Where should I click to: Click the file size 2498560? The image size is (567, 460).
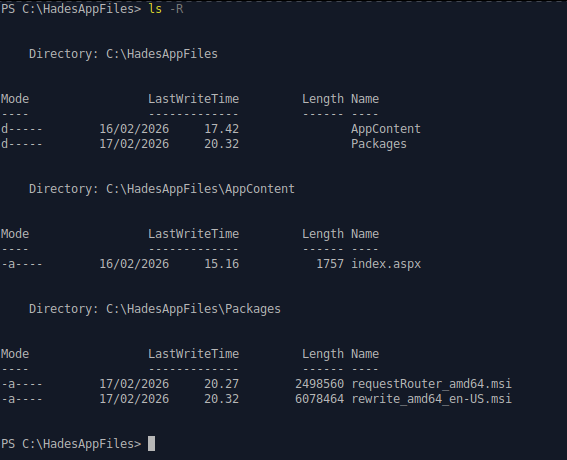(x=320, y=384)
